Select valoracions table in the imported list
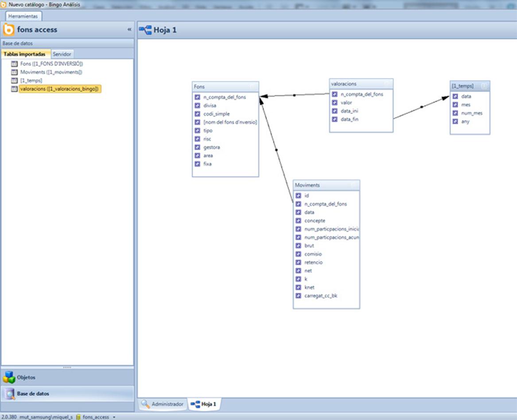The height and width of the screenshot is (420, 517). tap(60, 89)
